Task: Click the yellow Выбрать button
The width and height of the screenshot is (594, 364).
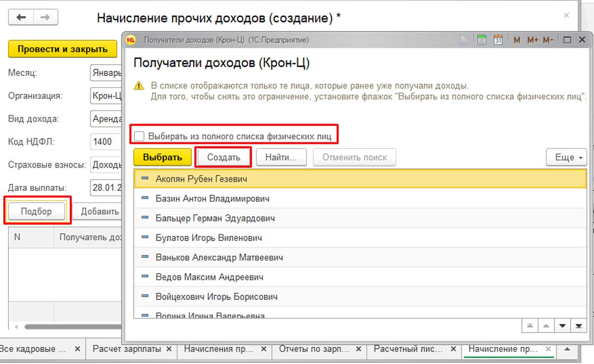Action: (x=163, y=157)
